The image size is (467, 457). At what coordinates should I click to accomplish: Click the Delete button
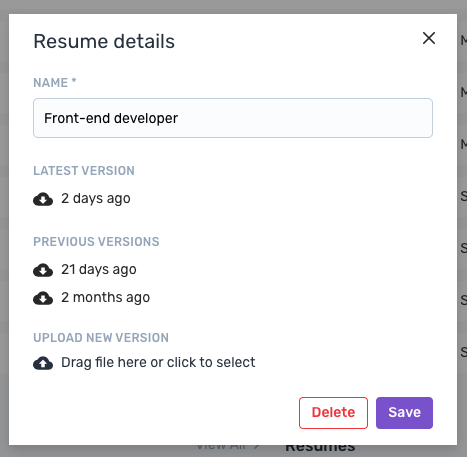[333, 413]
